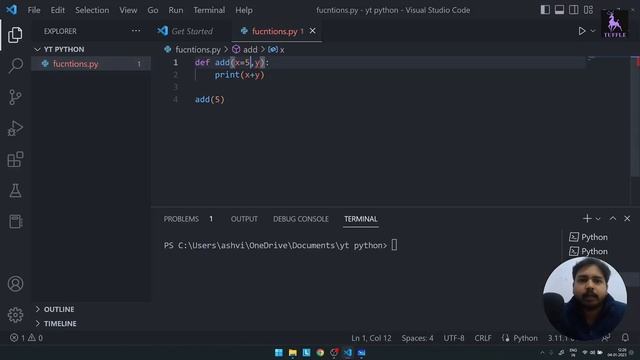Switch to DEBUG CONSOLE panel tab
This screenshot has width=640, height=360.
(x=300, y=219)
